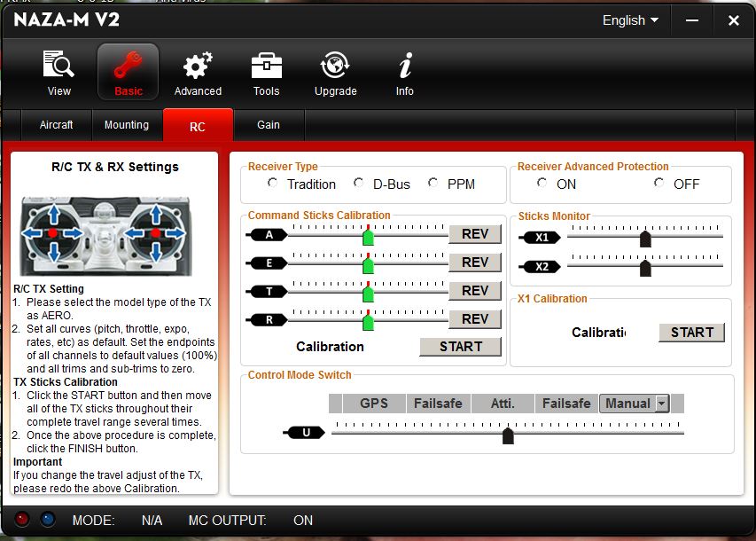The height and width of the screenshot is (541, 756).
Task: Switch to the Gain tab
Action: pos(269,124)
